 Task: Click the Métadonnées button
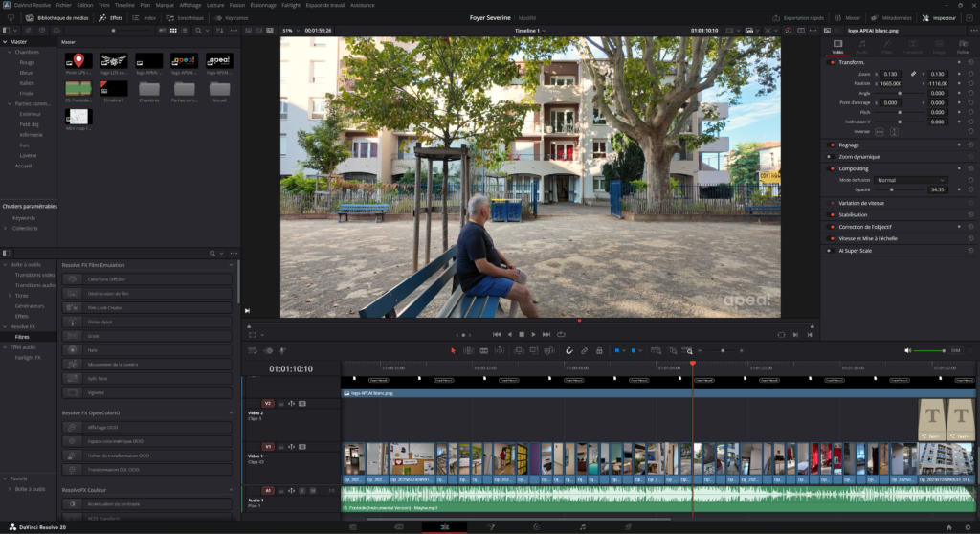[891, 18]
